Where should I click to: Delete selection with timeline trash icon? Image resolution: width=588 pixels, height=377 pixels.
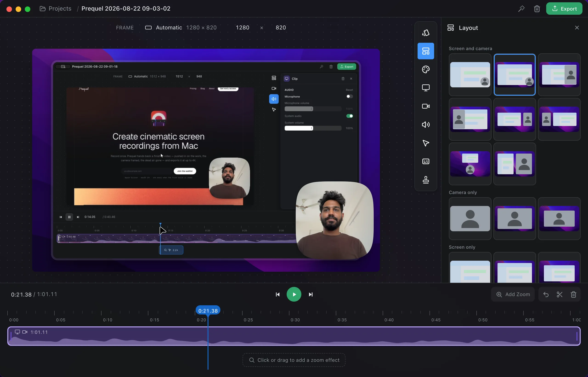[x=573, y=294]
